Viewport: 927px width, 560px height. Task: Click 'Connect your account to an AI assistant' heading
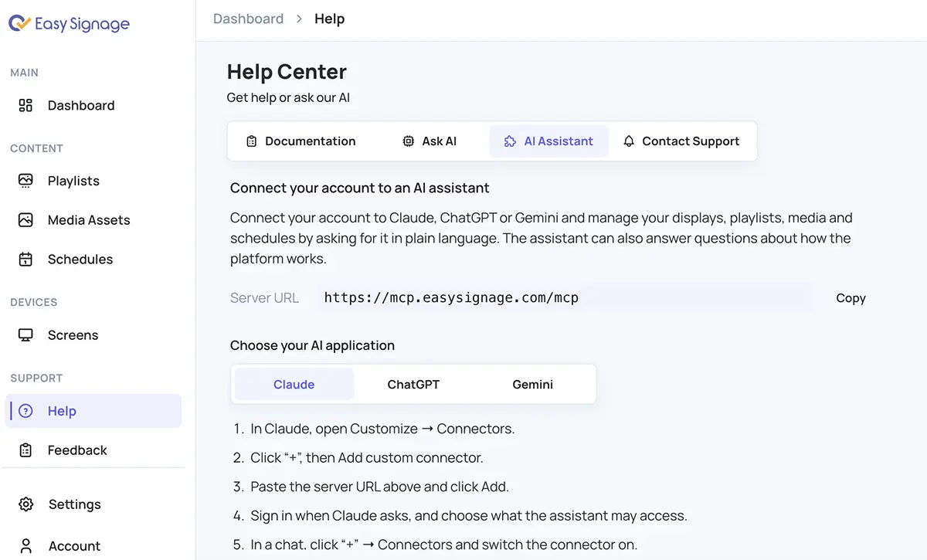click(360, 188)
